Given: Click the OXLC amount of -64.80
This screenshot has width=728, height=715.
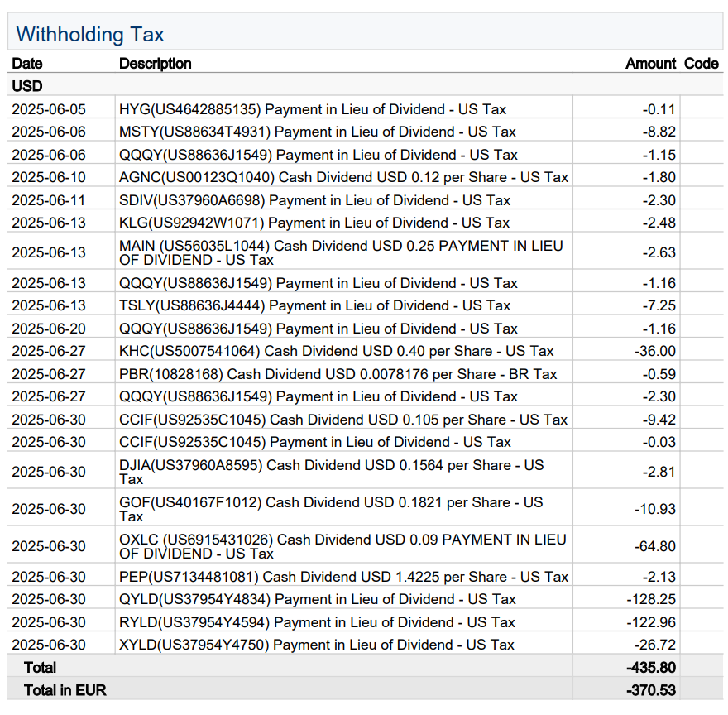Looking at the screenshot, I should [655, 546].
